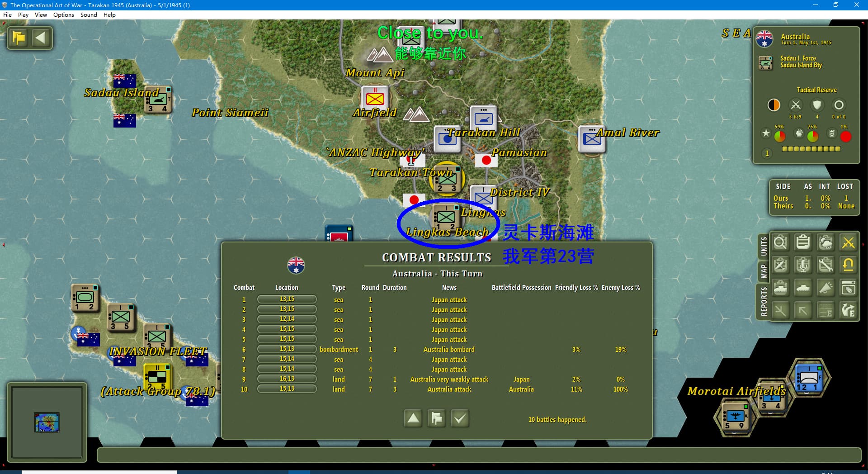Click the left arrow button at top-left
The height and width of the screenshot is (474, 868).
(x=41, y=38)
